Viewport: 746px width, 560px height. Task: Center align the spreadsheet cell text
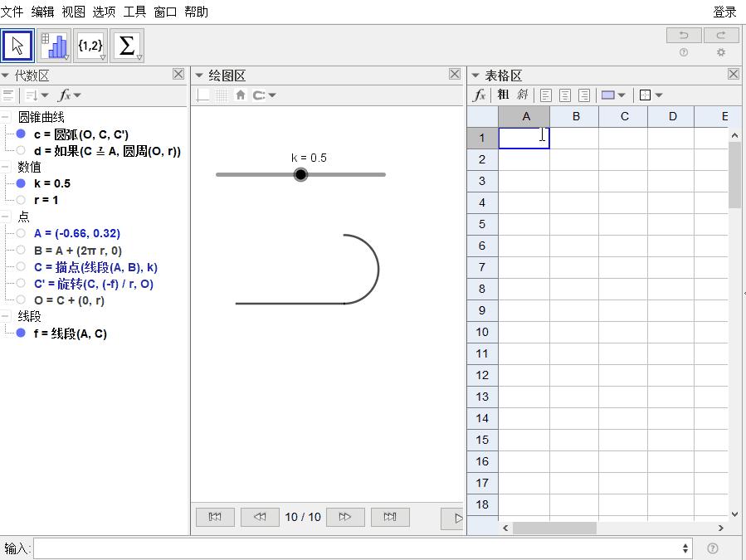coord(565,95)
